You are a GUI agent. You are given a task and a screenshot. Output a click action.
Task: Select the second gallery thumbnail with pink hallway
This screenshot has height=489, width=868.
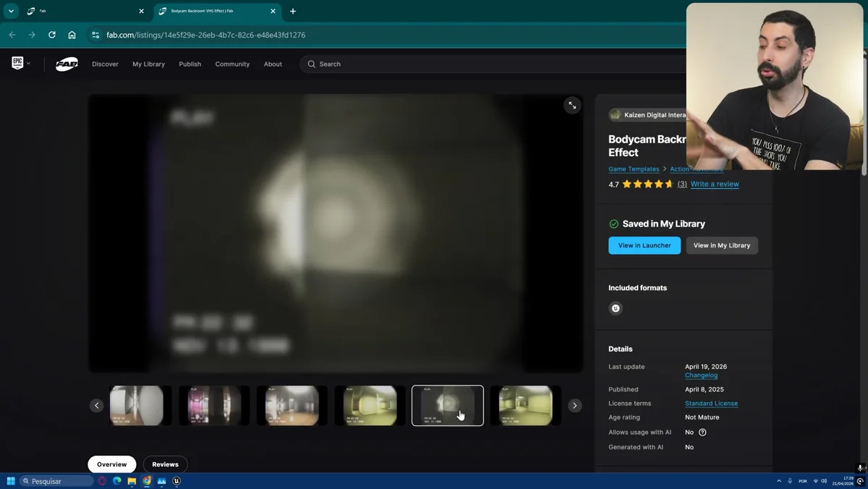click(x=214, y=405)
